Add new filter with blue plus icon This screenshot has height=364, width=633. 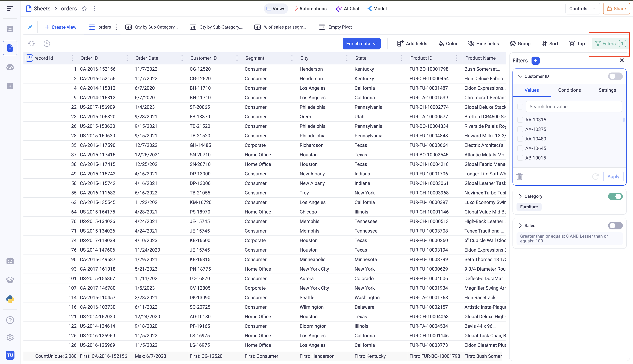(x=535, y=60)
